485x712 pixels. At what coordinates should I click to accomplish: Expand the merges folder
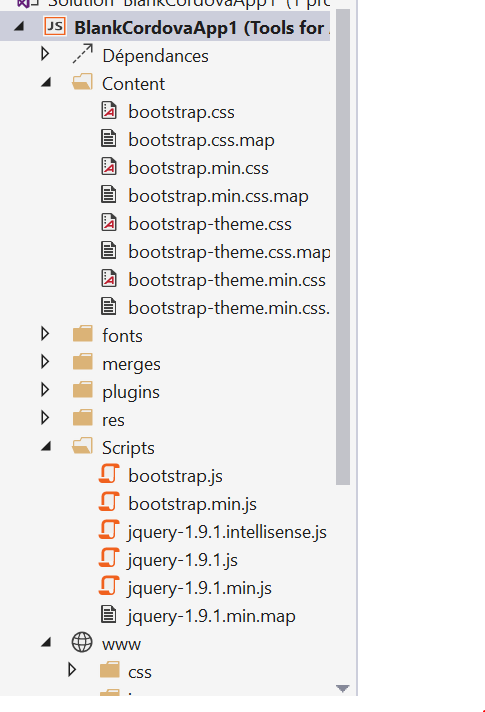[45, 362]
